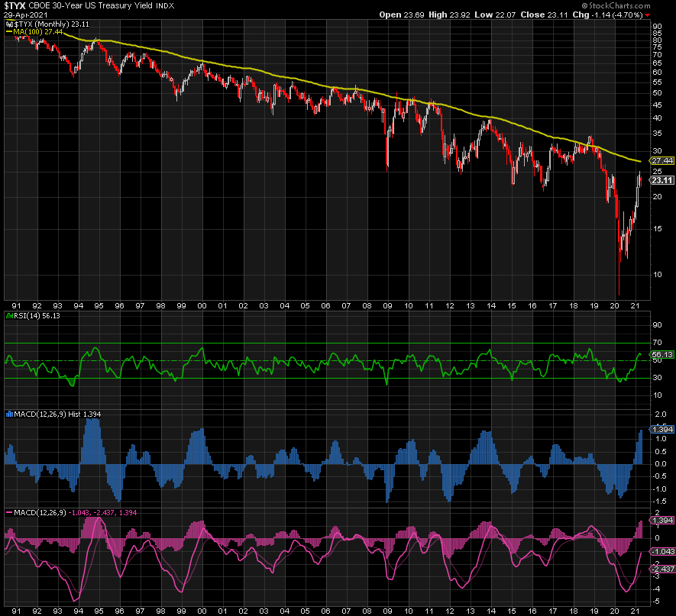Click the "MACD(12,26,9) -1.043, -2.437, 1.394" panel label

pos(76,513)
